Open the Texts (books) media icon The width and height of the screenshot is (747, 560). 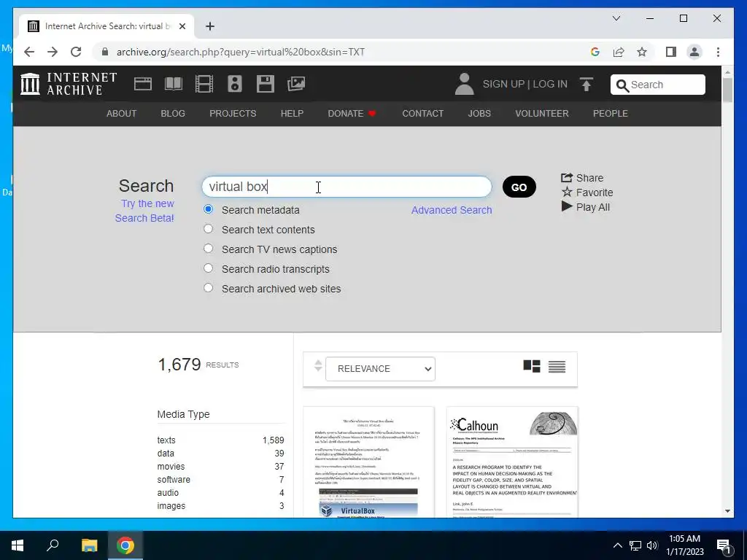click(174, 84)
